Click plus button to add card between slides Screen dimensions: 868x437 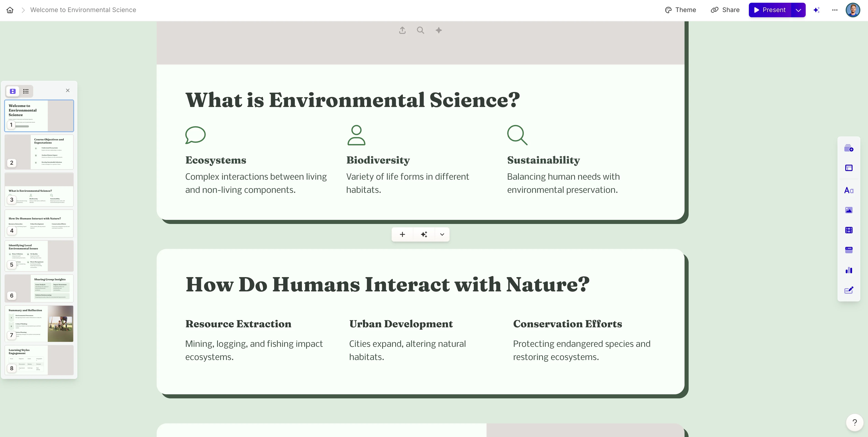402,234
